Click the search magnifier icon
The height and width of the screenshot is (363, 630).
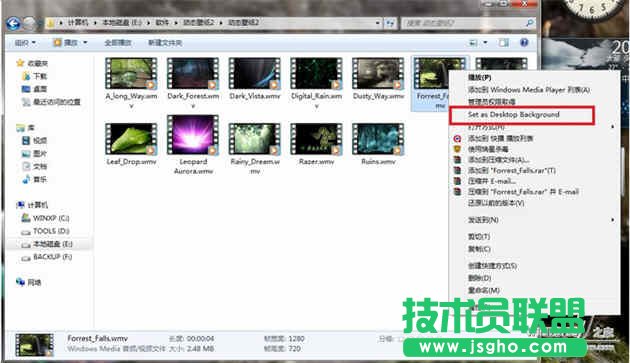tap(530, 23)
